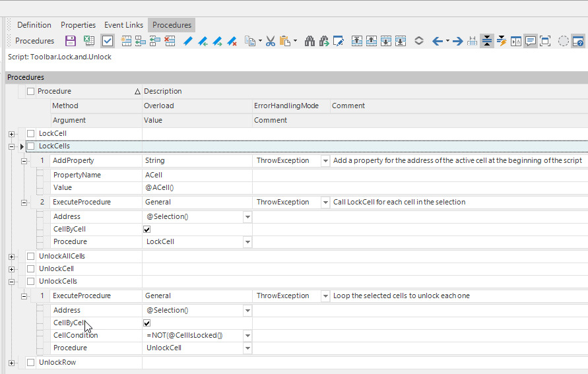Viewport: 588px width, 374px height.
Task: Click the delete row icon with red X
Action: coord(170,41)
